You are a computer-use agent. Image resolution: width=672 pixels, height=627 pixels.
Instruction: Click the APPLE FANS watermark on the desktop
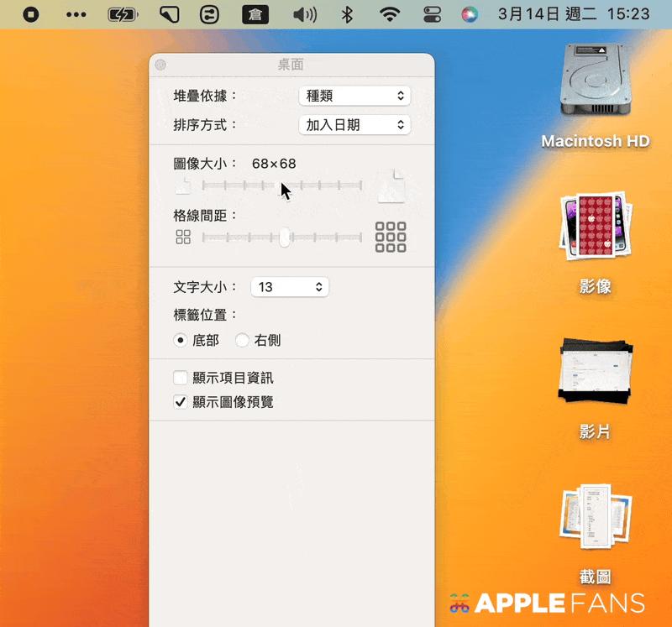click(x=548, y=603)
